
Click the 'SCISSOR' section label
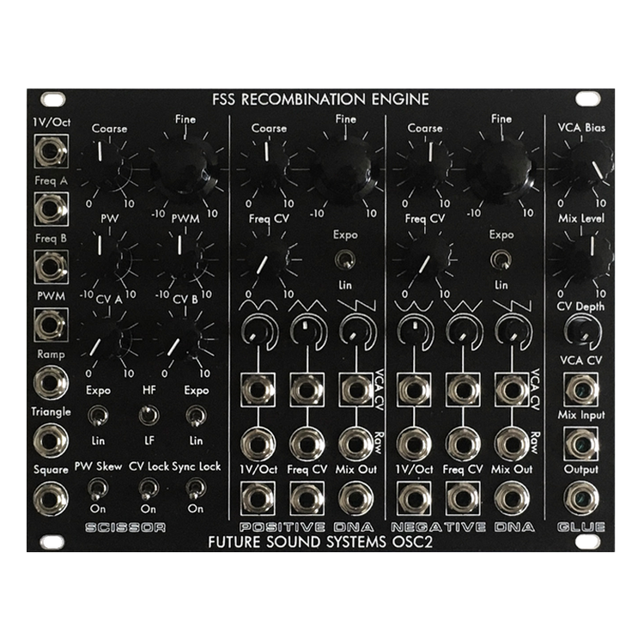(125, 527)
